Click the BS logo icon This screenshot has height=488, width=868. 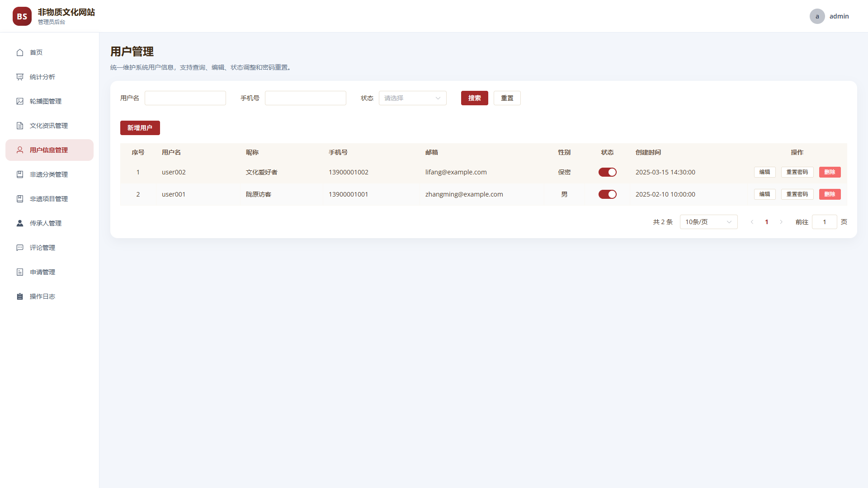click(22, 16)
